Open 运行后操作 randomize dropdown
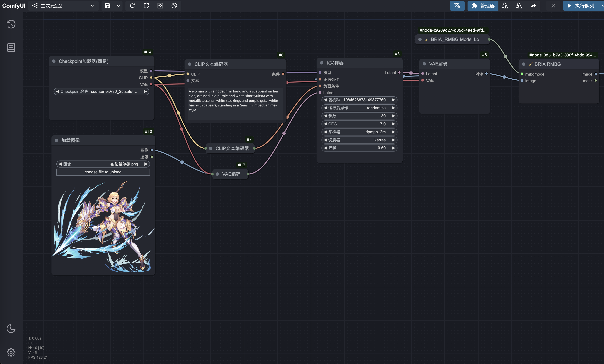The height and width of the screenshot is (364, 604). click(x=359, y=108)
